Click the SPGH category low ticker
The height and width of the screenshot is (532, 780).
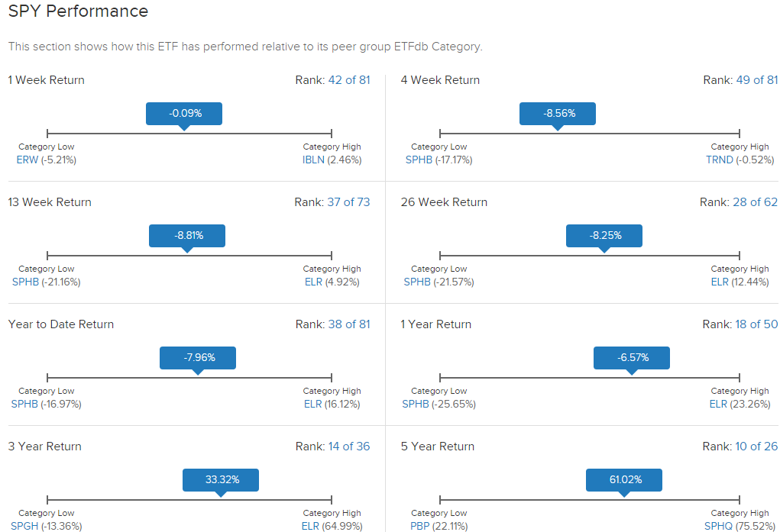pyautogui.click(x=24, y=526)
